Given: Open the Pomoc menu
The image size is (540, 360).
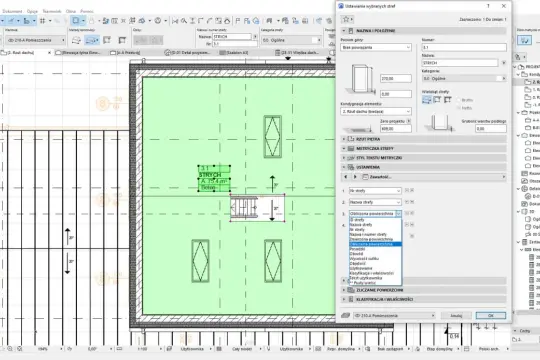Looking at the screenshot, I should (x=86, y=11).
